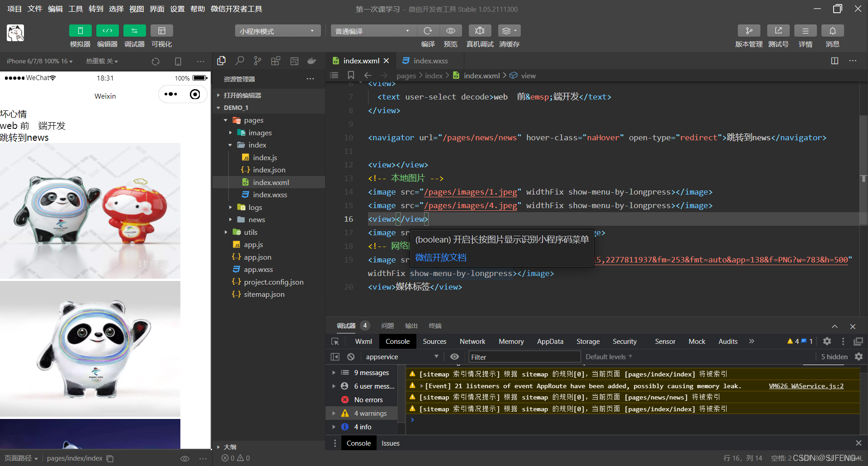Screen dimensions: 868x466
Task: Open the 设置 menu
Action: tap(177, 9)
